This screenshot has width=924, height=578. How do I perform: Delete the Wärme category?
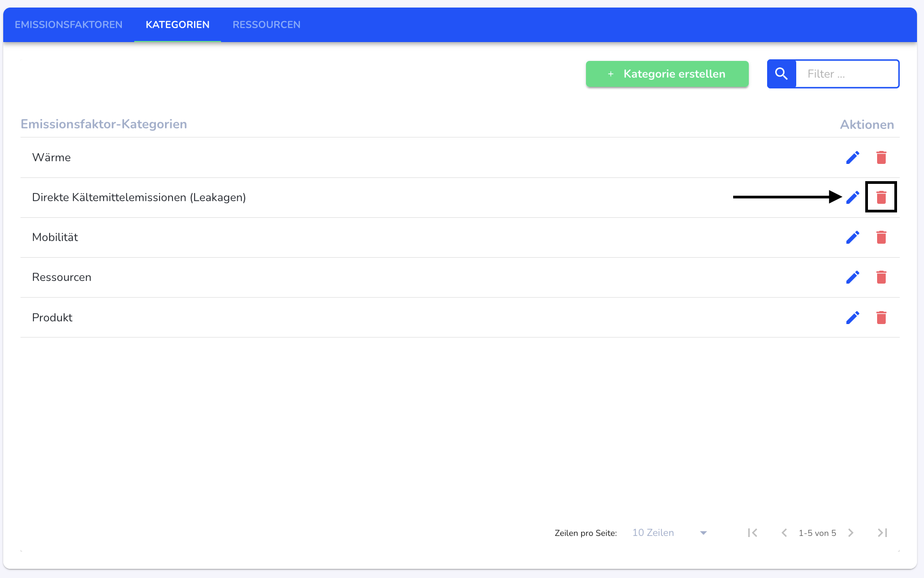881,157
